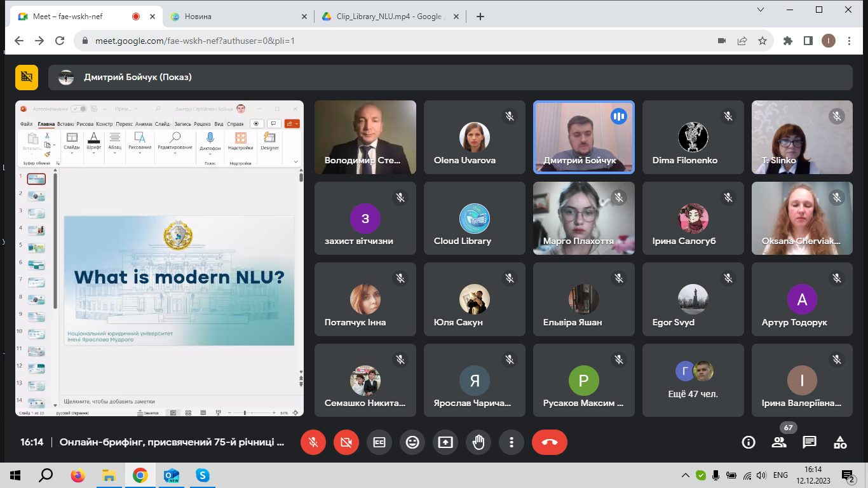
Task: Toggle the muted microphone button
Action: pos(313,442)
